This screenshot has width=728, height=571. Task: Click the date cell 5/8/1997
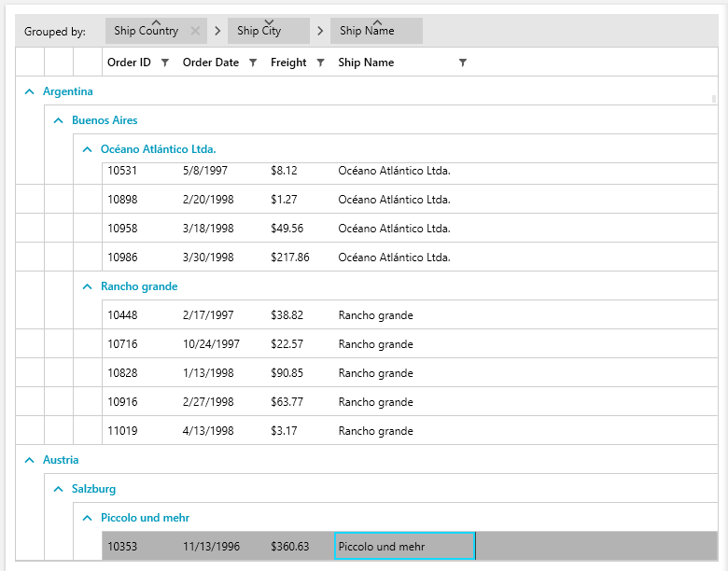[205, 171]
